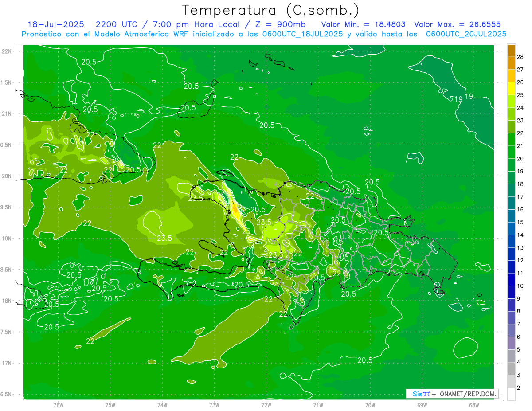Click the longitude axis label "72W"
Viewport: 532px width, 411px height.
tap(266, 405)
